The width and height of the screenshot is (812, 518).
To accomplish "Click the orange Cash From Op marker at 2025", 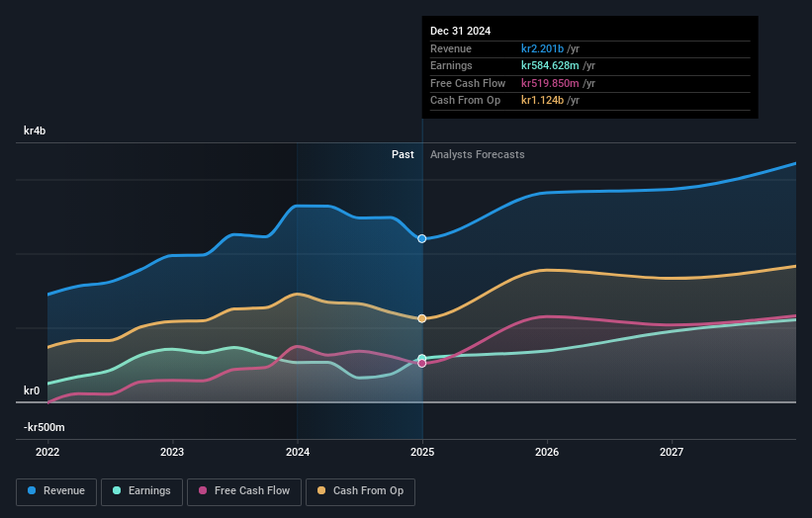I will tap(422, 318).
